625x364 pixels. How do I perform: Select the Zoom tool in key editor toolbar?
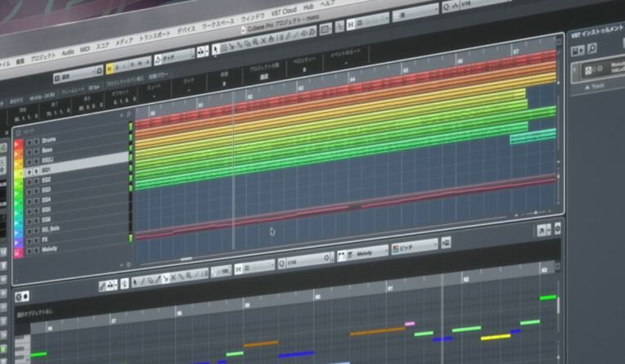pyautogui.click(x=187, y=276)
